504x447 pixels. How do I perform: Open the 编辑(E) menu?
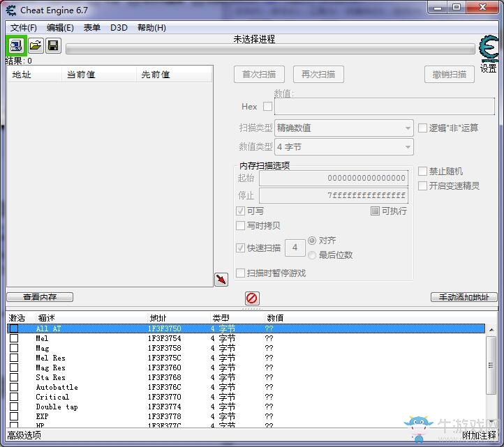[x=60, y=28]
